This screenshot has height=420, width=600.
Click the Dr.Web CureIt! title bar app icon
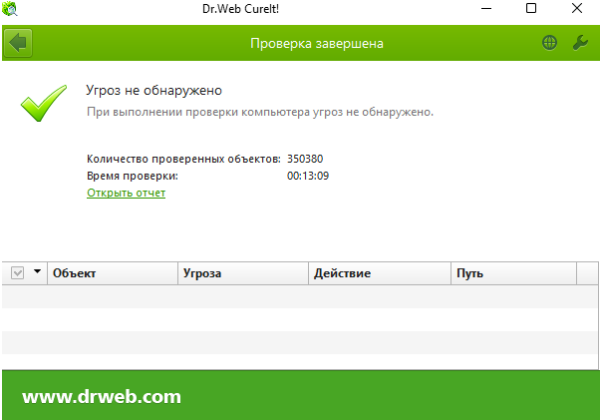click(x=10, y=8)
